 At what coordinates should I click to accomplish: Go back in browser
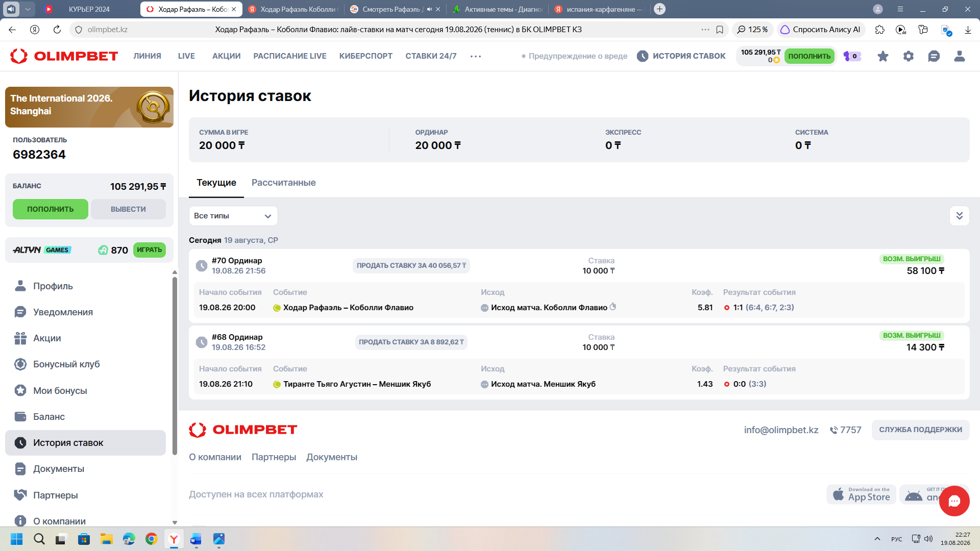[x=12, y=30]
